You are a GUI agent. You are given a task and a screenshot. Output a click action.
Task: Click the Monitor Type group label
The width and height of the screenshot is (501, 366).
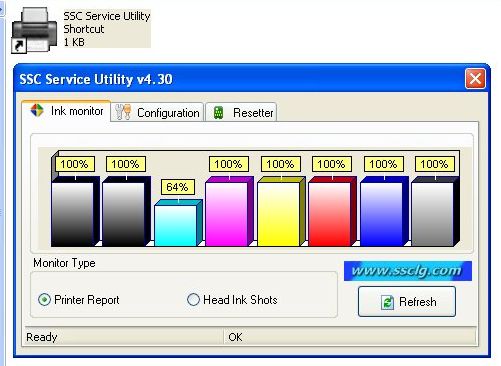pos(64,263)
